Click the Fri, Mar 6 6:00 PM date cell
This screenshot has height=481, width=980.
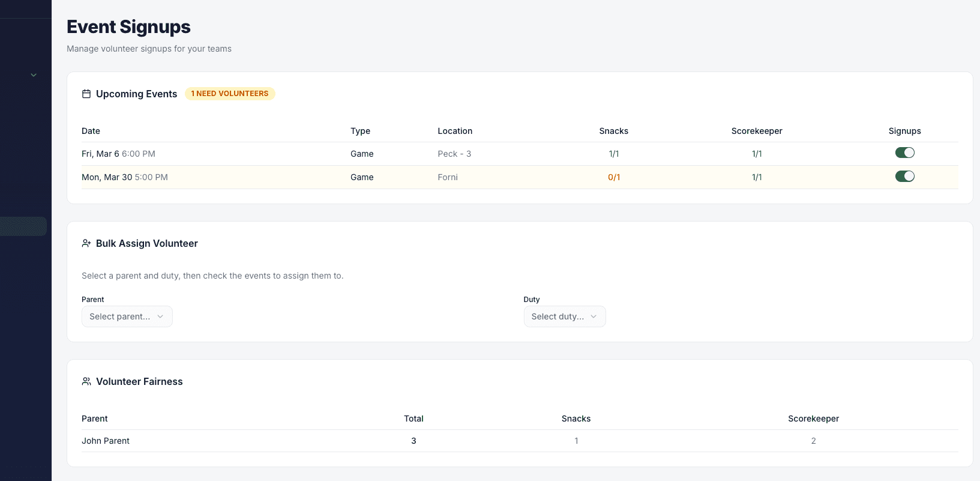click(118, 154)
